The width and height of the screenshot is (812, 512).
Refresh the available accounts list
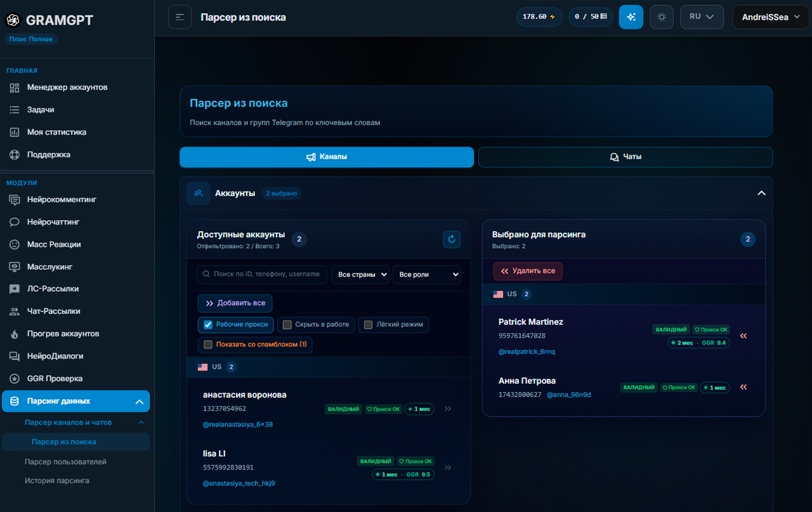click(x=452, y=239)
